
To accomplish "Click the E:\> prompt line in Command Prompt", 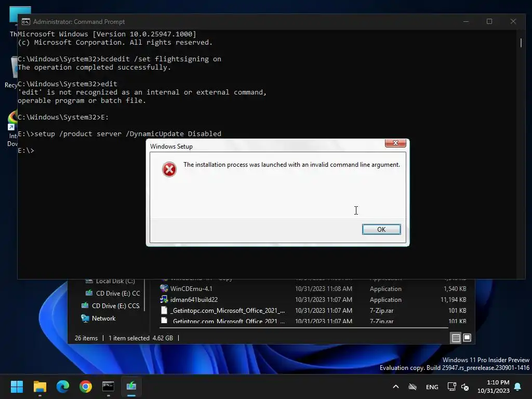I will click(x=26, y=150).
